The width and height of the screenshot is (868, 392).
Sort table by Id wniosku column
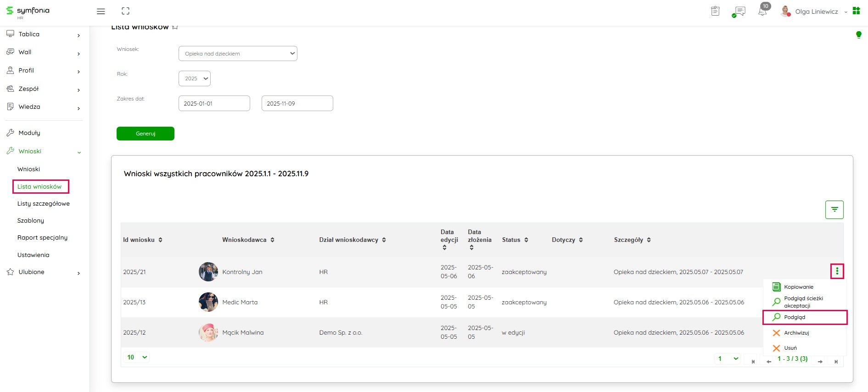[x=160, y=240]
